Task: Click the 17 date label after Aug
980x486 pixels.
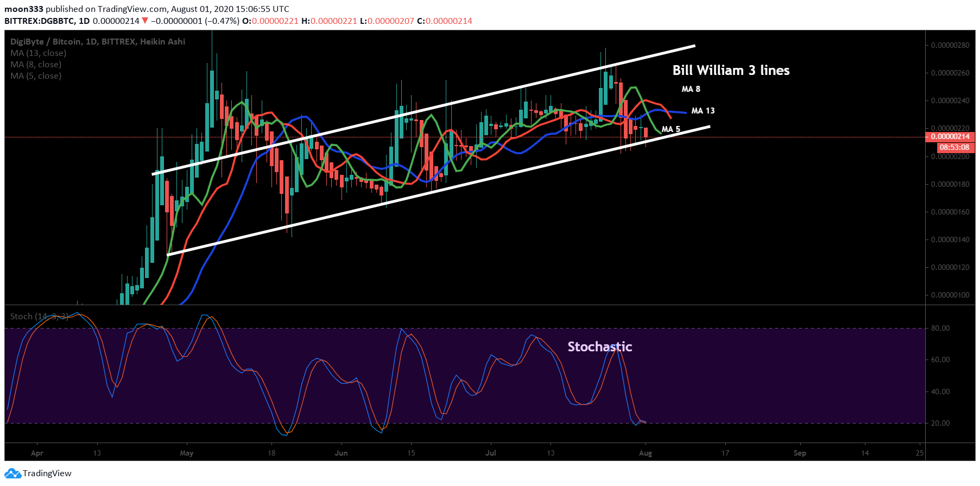Action: [x=725, y=453]
